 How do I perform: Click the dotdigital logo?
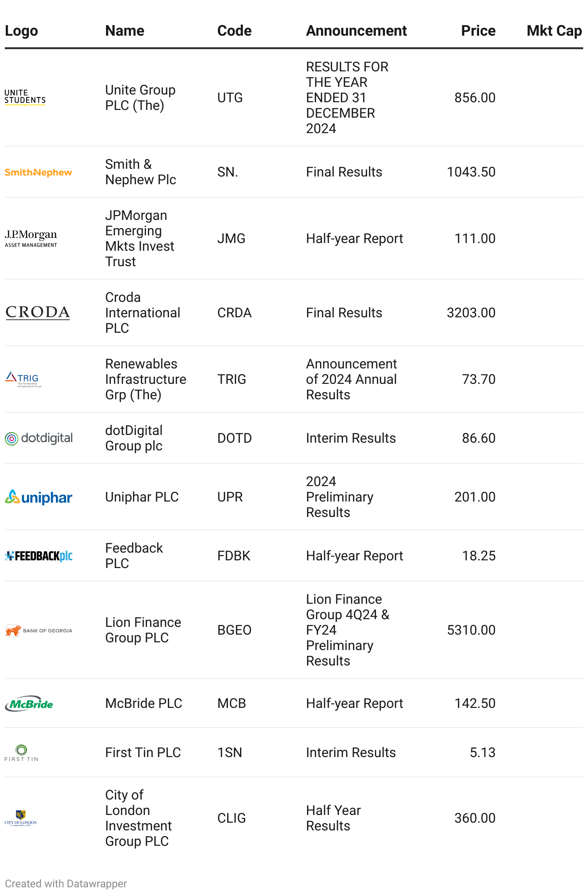(x=39, y=438)
